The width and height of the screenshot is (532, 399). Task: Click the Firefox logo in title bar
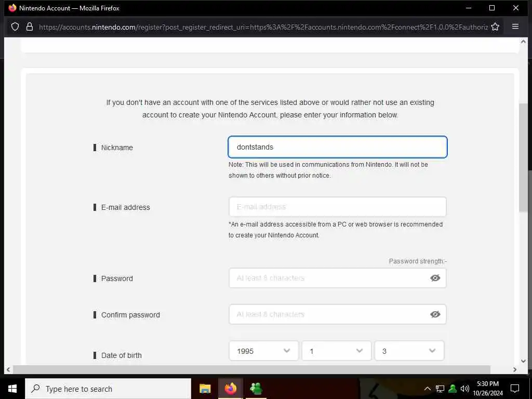[x=12, y=8]
